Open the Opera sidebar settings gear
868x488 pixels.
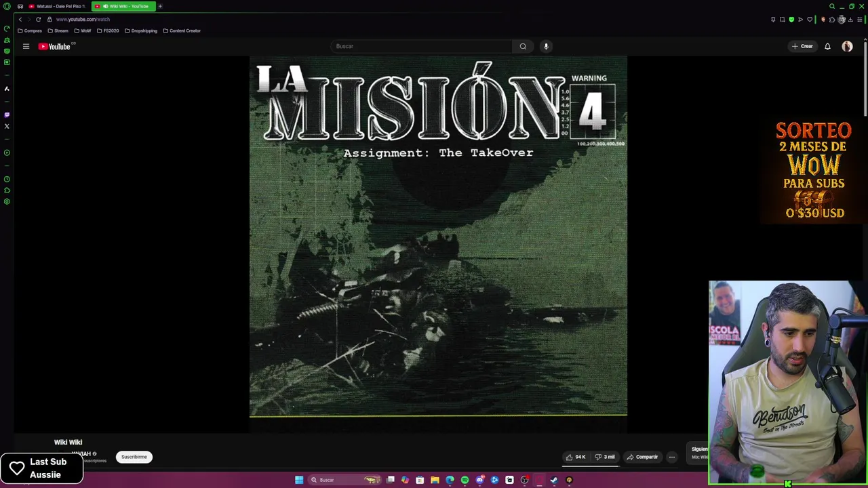(7, 201)
